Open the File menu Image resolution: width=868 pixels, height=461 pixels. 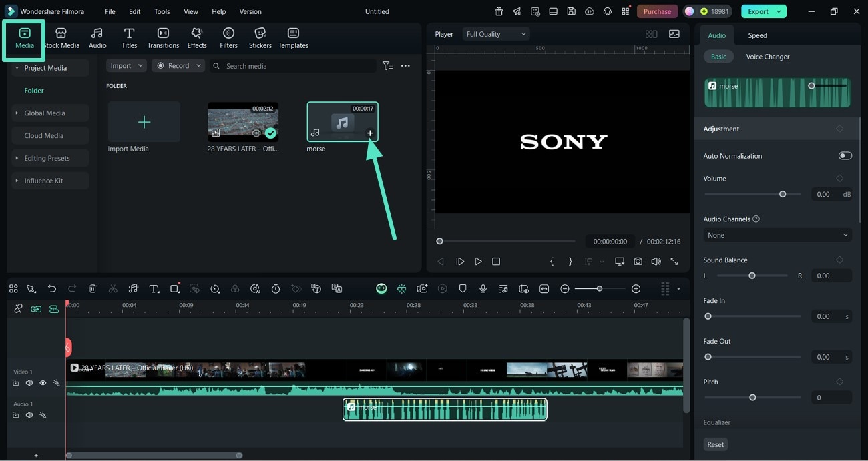pyautogui.click(x=110, y=11)
